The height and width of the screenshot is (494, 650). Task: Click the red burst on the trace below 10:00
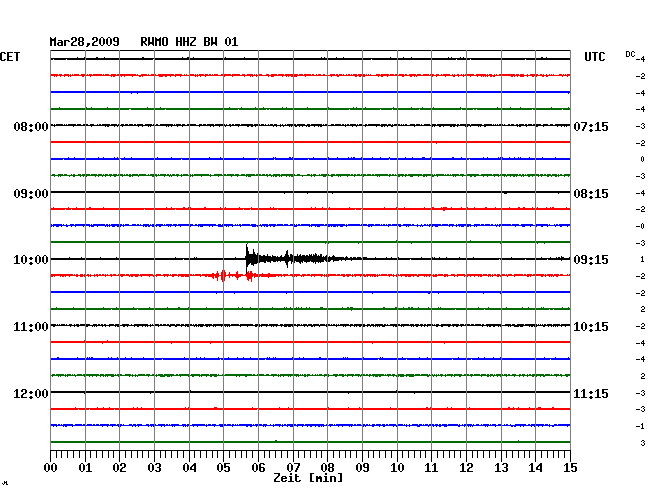[x=224, y=276]
